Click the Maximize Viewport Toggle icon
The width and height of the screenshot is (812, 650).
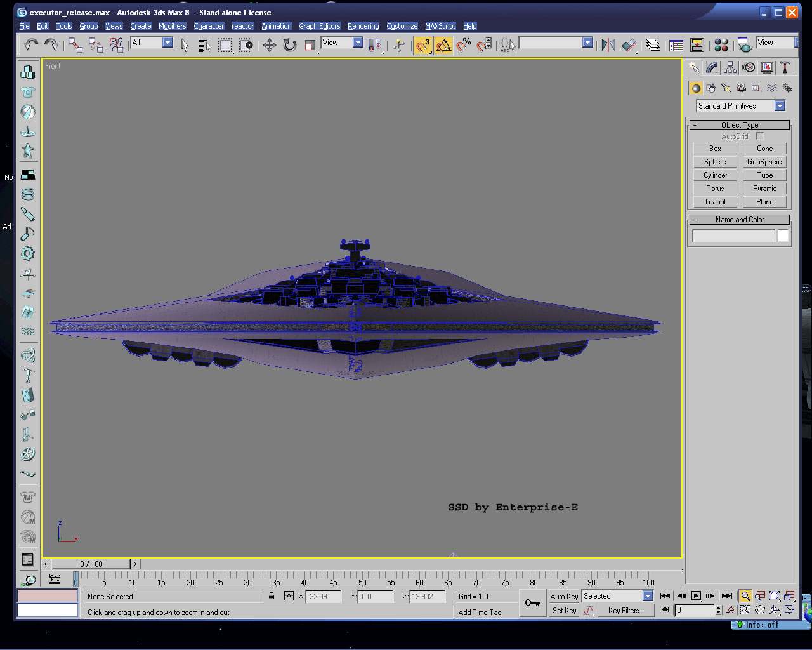click(x=789, y=610)
